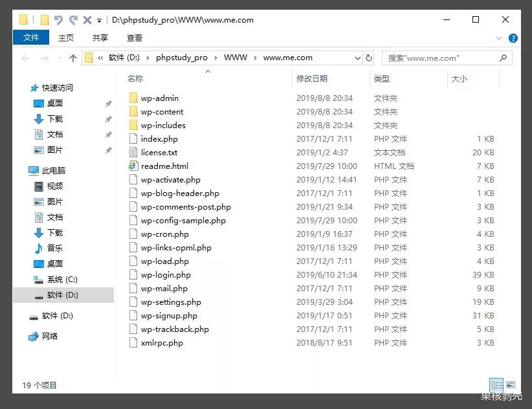
Task: Open the blue Help question mark icon
Action: pos(513,38)
